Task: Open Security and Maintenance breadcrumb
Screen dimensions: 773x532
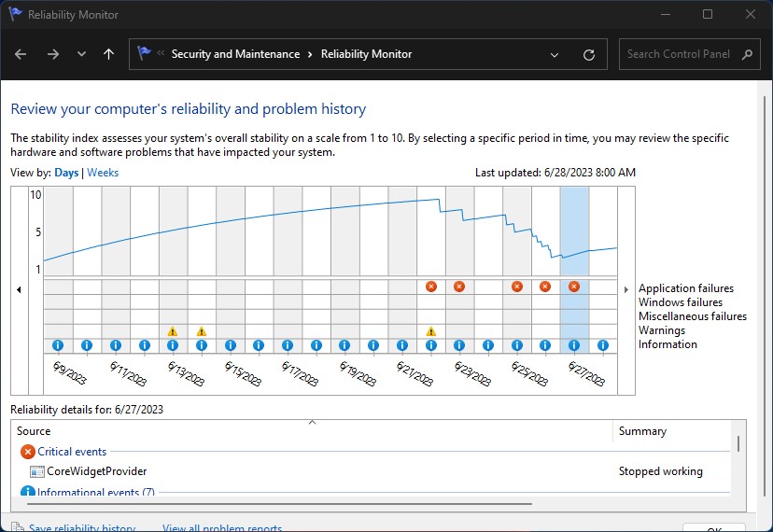Action: (235, 54)
